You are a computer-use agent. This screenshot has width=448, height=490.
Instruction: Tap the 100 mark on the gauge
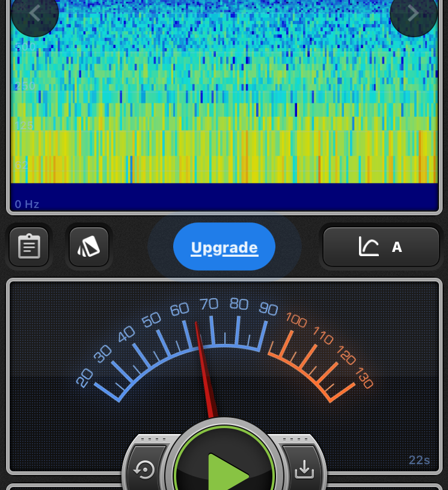[x=296, y=320]
